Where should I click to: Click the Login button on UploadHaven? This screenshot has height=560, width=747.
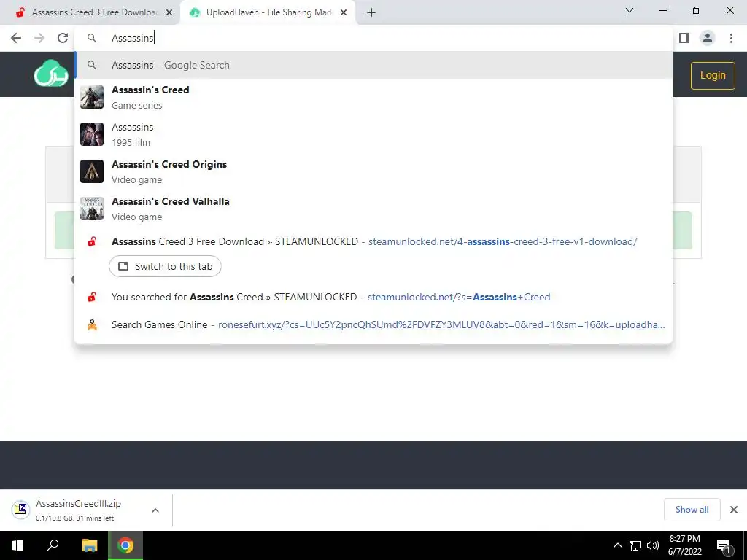[x=713, y=75]
